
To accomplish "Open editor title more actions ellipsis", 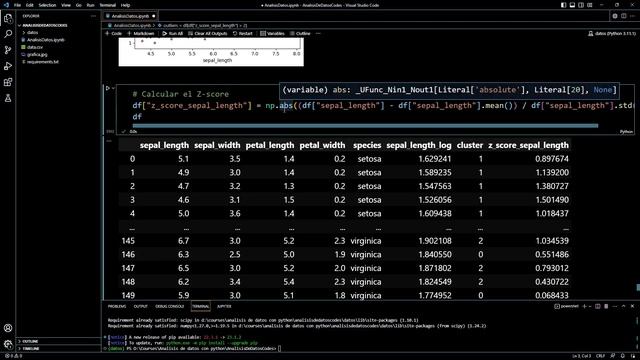I will click(632, 16).
